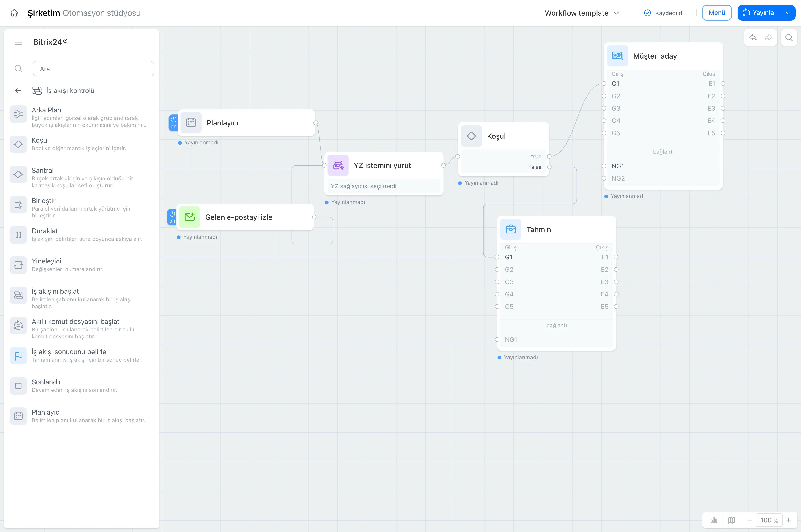Screen dimensions: 801x532
Task: Publish workflow with Yayınla button
Action: tap(759, 13)
